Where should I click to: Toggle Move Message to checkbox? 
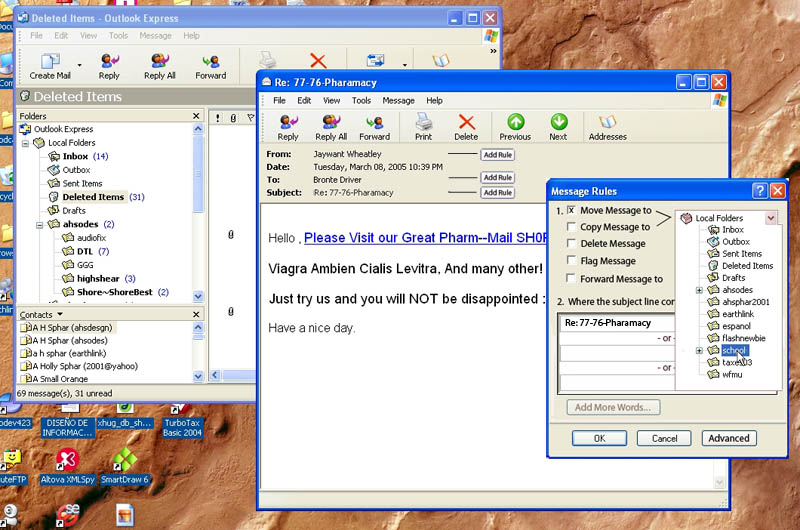(571, 210)
